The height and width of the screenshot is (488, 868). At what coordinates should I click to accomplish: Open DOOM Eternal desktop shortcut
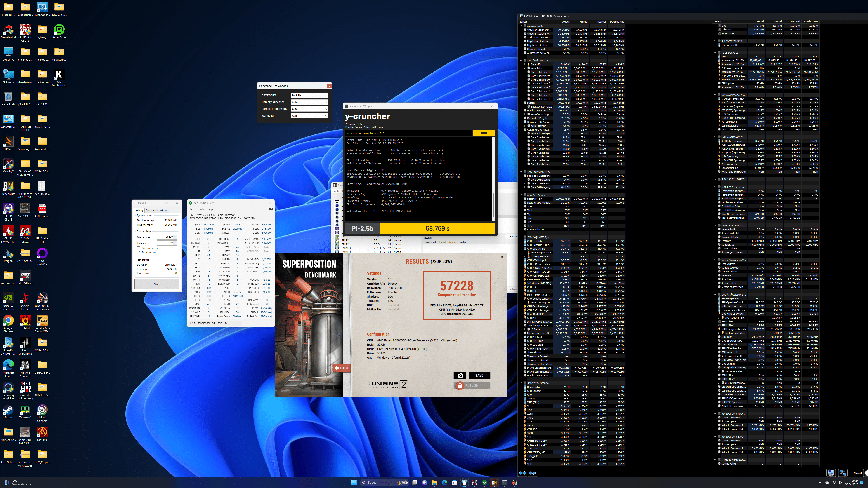point(25,302)
